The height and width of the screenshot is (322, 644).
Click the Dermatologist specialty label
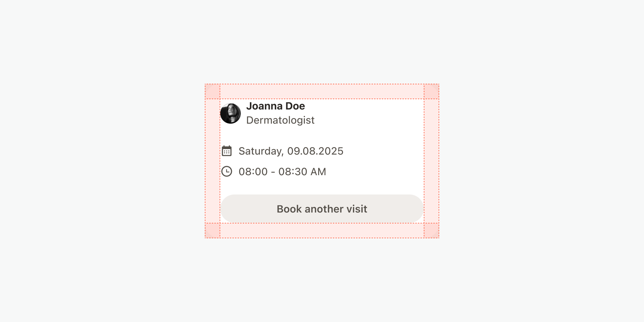[280, 120]
